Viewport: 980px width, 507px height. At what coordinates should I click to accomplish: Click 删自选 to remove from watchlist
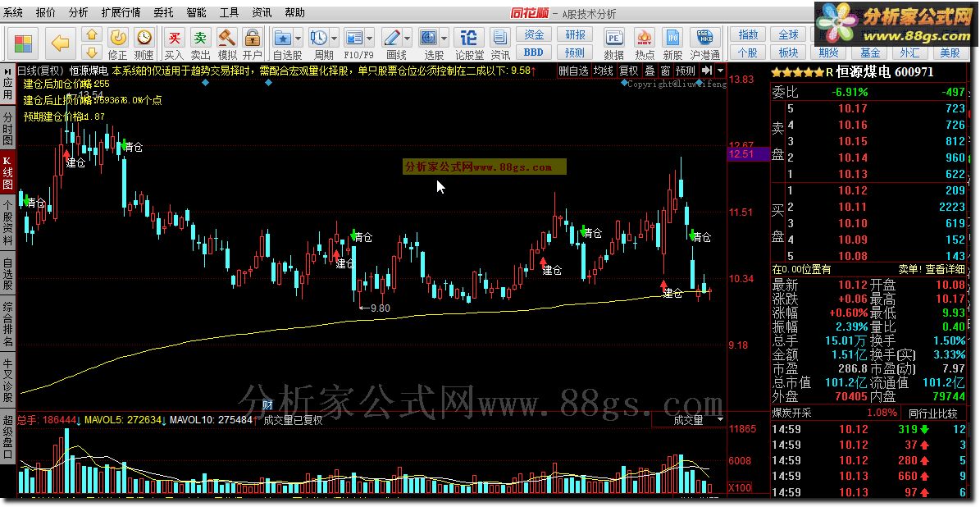[574, 71]
